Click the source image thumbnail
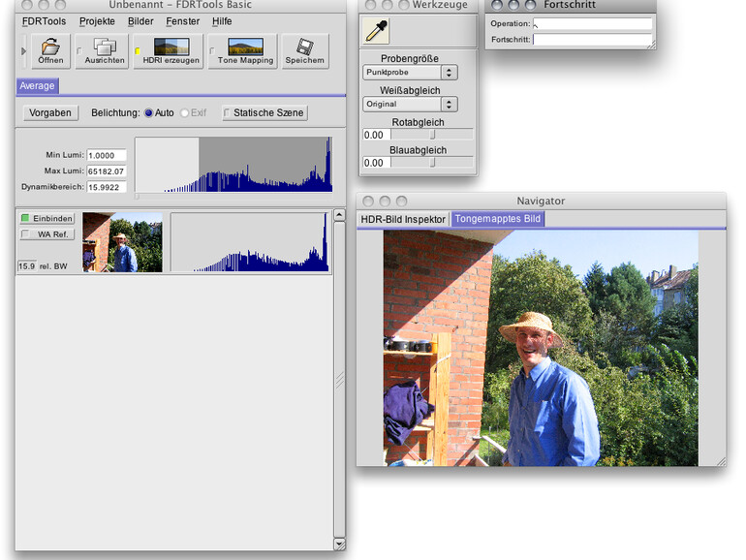 (122, 242)
